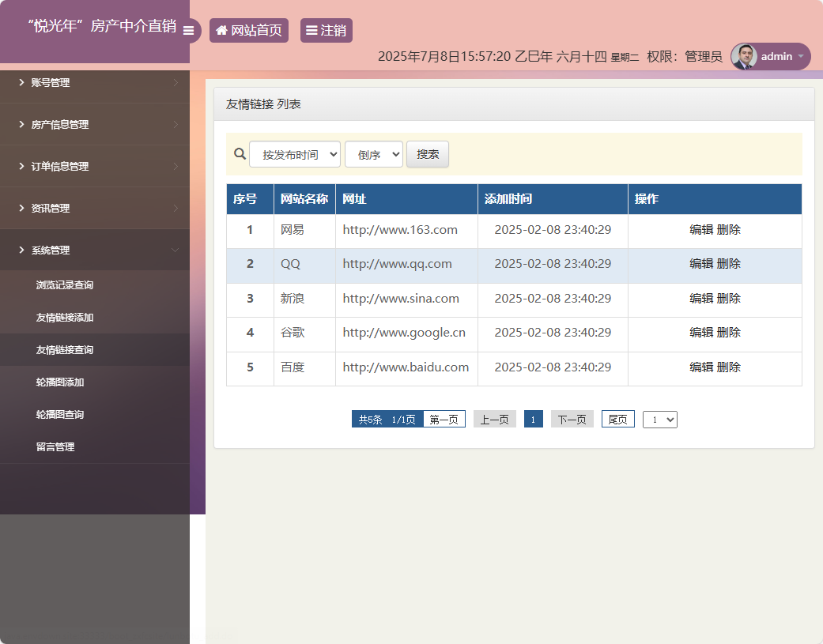Open the 倒序 sort order dropdown
The height and width of the screenshot is (644, 823).
tap(373, 154)
